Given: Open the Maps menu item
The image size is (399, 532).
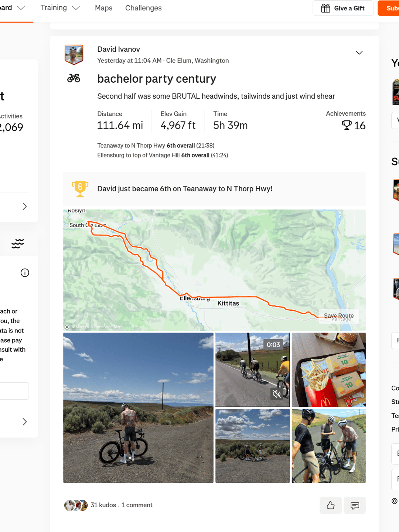Looking at the screenshot, I should pos(103,8).
